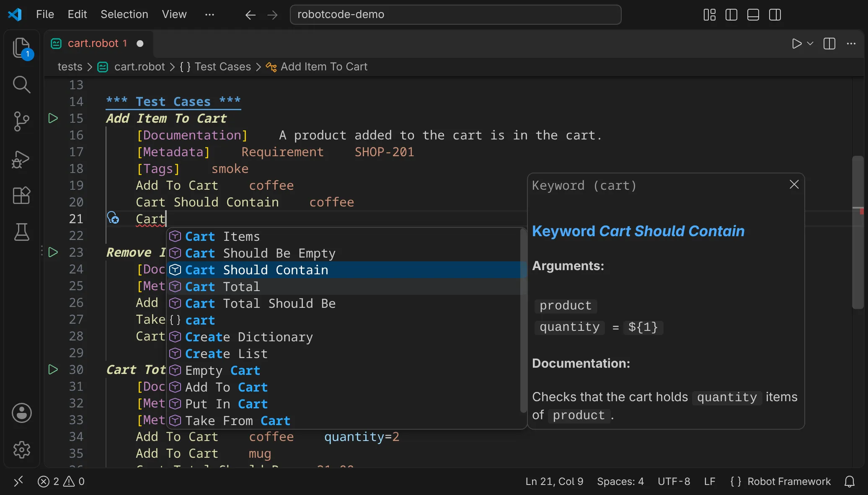Close the keyword documentation popup
Viewport: 868px width, 495px height.
click(x=794, y=185)
